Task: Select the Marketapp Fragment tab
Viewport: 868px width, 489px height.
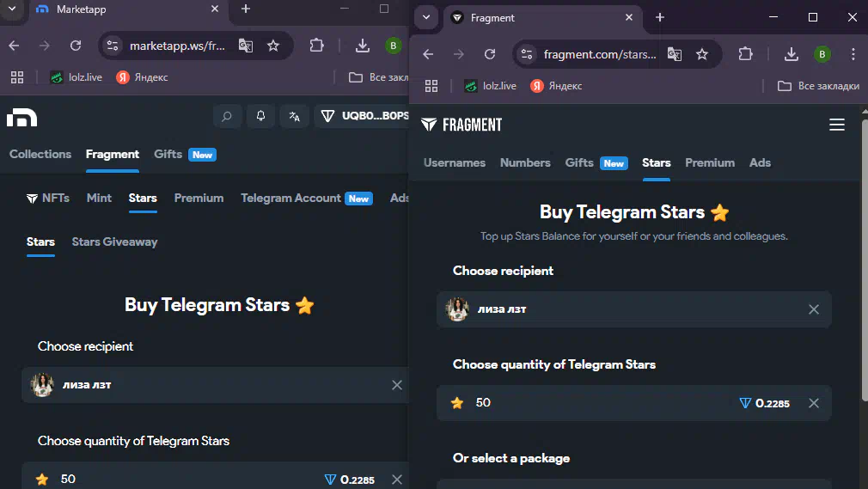Action: pos(113,155)
